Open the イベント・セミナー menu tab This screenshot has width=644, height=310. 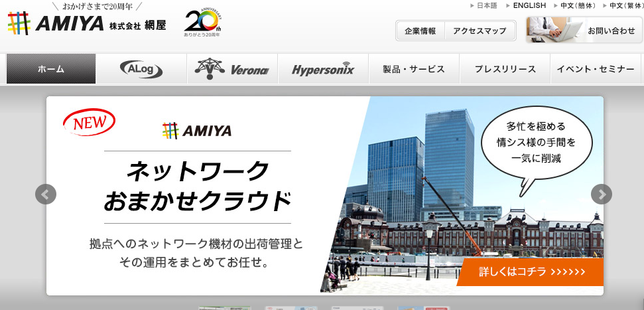(596, 69)
